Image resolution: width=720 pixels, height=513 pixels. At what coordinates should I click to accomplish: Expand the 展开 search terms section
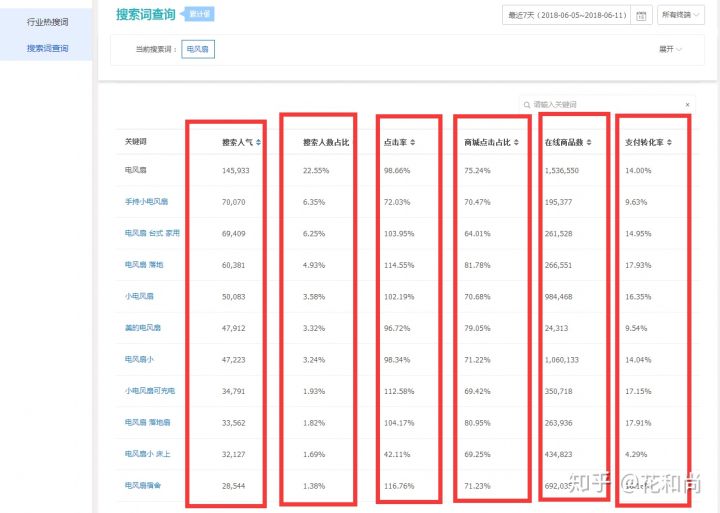pyautogui.click(x=670, y=49)
